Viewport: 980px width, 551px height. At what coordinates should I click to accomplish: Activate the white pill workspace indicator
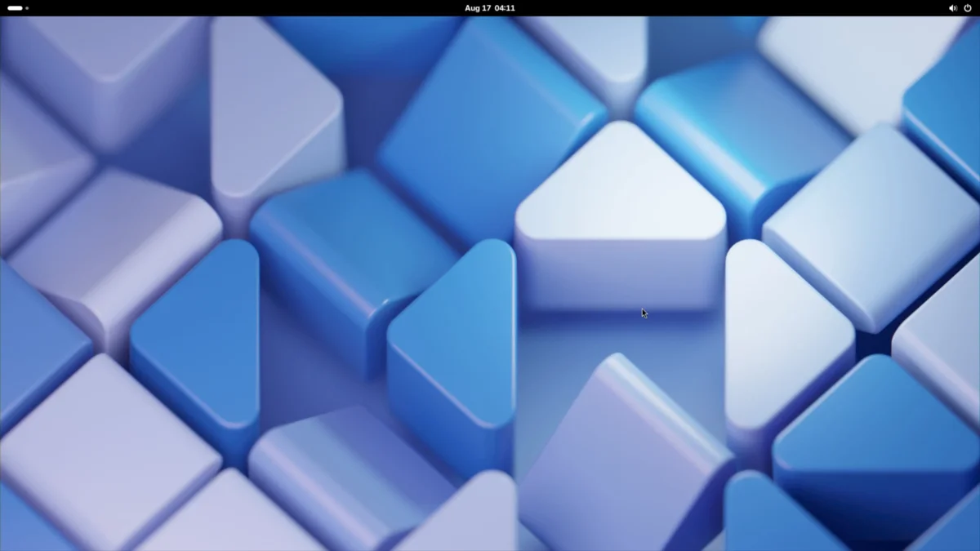(x=15, y=8)
